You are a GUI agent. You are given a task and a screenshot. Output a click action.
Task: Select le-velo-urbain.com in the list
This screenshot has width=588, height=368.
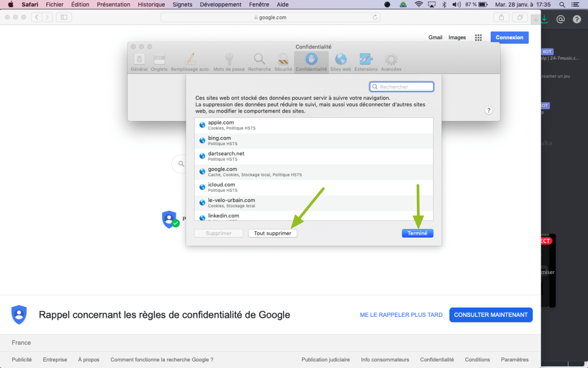pos(314,203)
